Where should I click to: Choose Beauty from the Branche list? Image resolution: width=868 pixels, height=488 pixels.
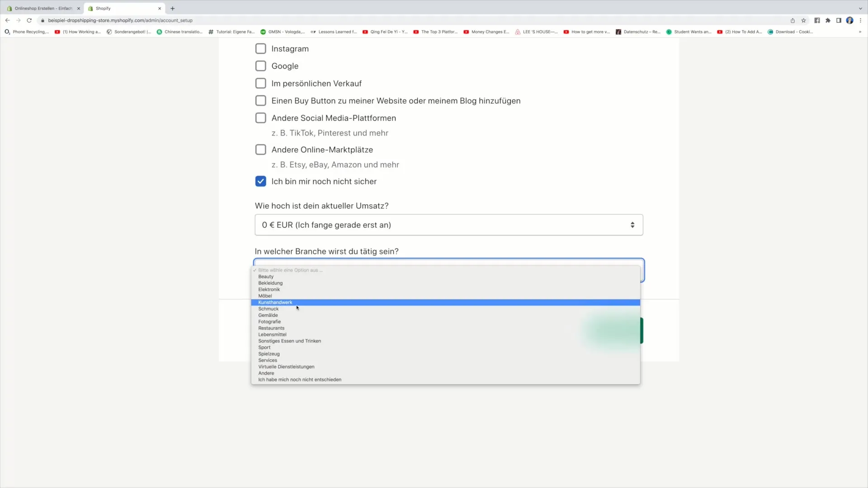coord(446,277)
